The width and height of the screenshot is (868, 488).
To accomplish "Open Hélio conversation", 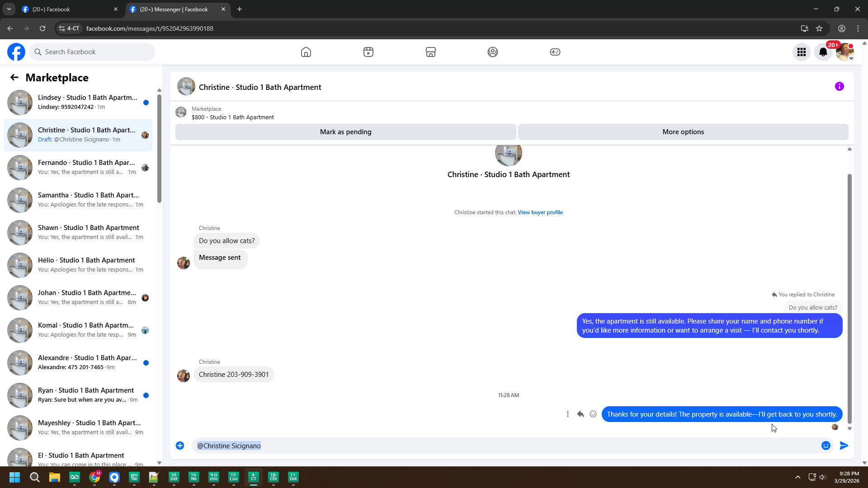I will click(78, 265).
